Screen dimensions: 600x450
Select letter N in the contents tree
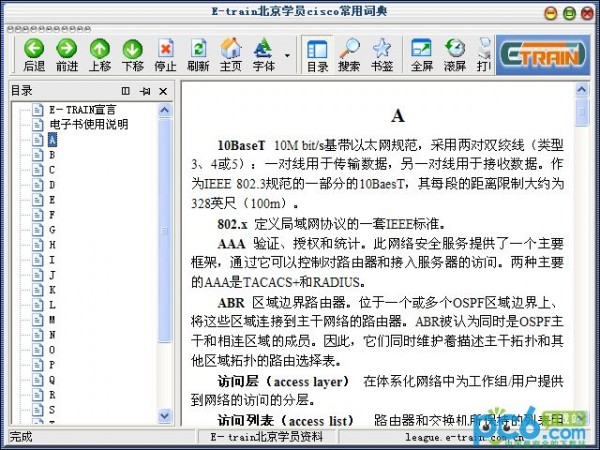click(52, 334)
